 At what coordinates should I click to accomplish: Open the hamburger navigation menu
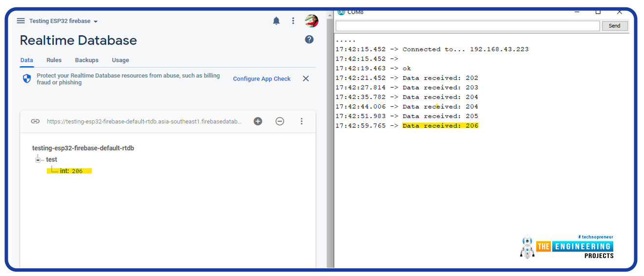pos(20,21)
